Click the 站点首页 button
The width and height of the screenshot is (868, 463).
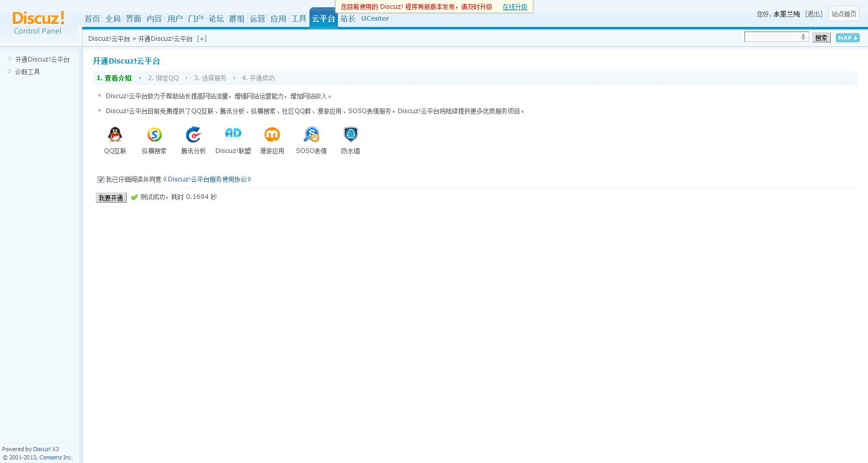pos(844,14)
